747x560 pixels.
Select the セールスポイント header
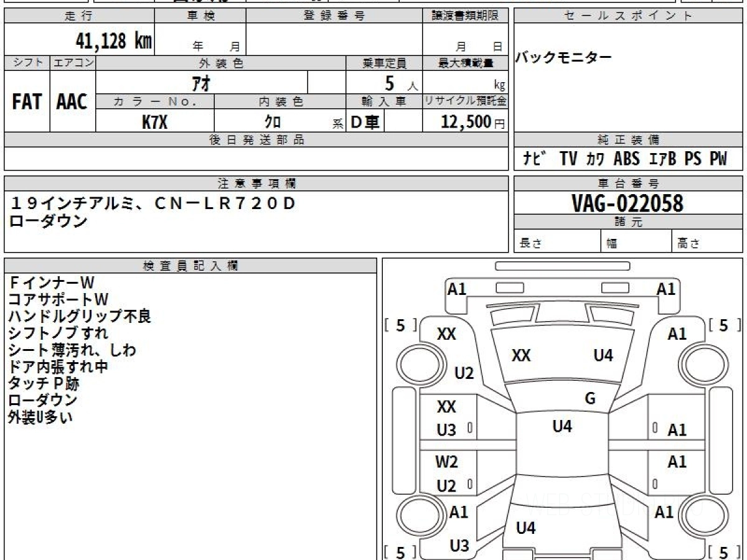[629, 16]
